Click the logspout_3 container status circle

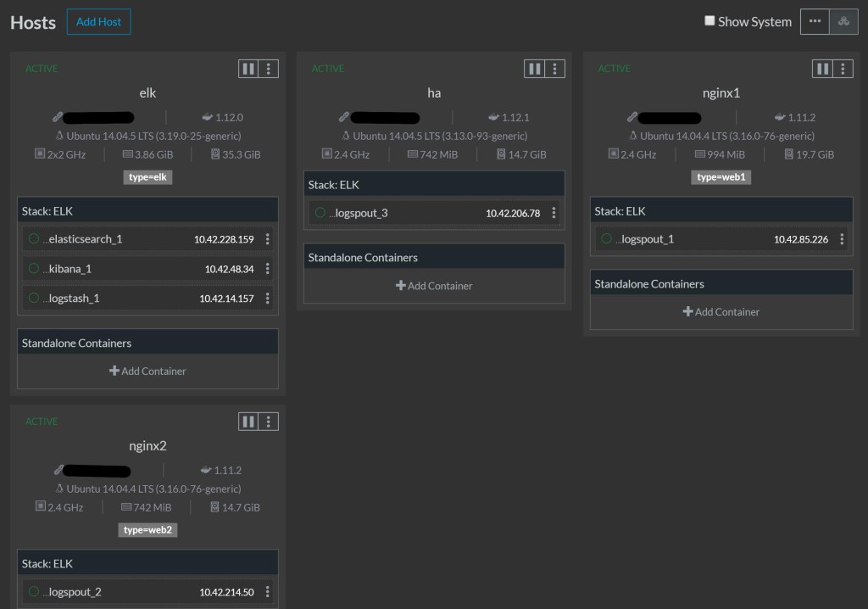320,213
